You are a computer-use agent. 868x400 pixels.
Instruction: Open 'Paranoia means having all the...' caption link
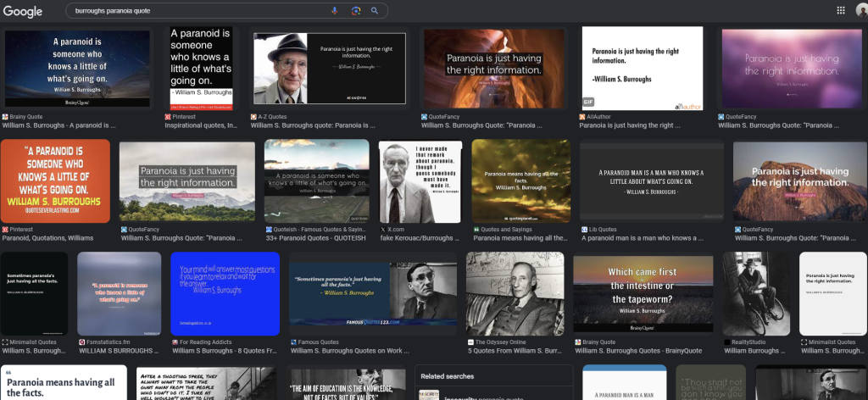pos(521,239)
